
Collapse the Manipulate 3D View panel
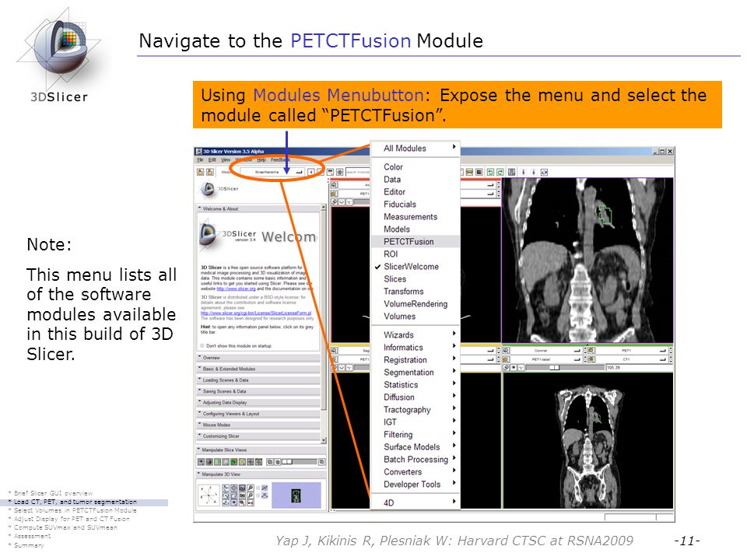261,474
